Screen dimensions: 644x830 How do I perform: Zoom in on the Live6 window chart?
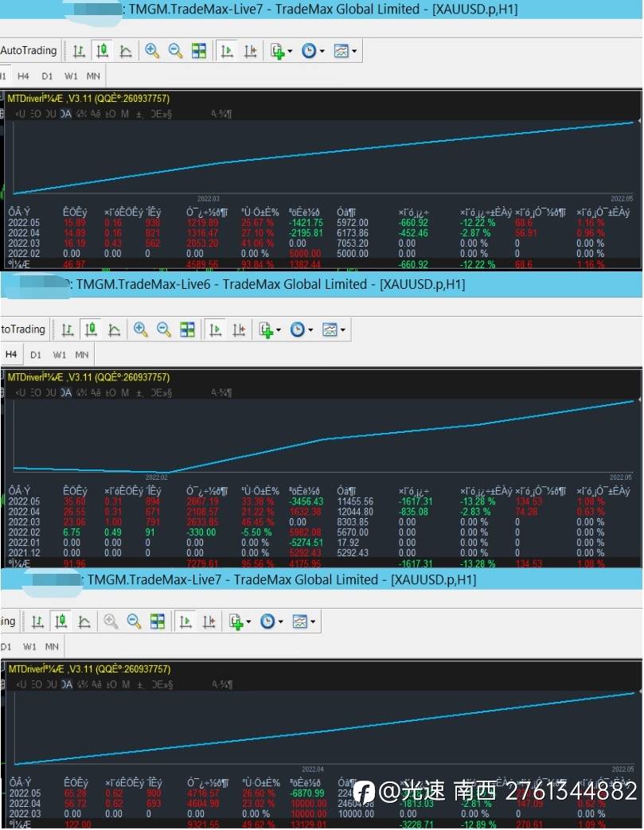point(140,329)
